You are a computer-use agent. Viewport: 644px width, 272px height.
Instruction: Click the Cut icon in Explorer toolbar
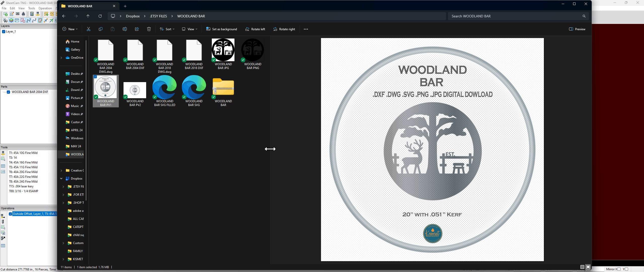click(88, 29)
